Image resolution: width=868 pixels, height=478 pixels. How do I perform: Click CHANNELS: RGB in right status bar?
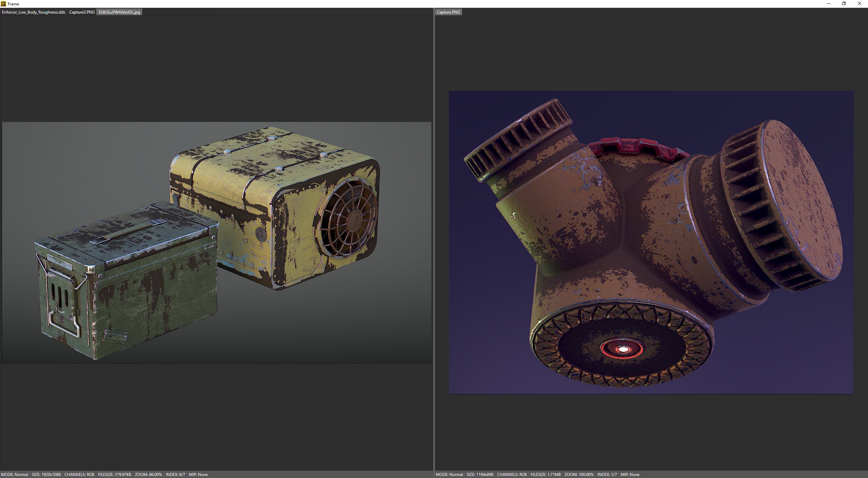pos(512,474)
